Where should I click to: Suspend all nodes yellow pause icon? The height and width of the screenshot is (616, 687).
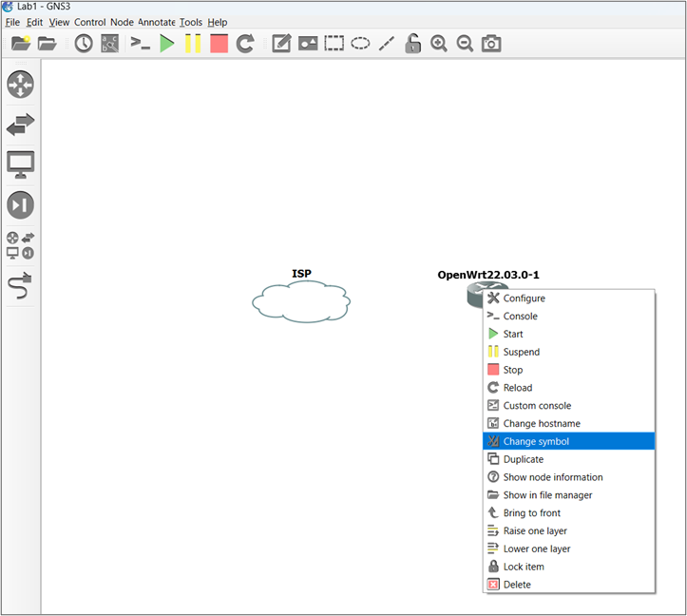[193, 44]
